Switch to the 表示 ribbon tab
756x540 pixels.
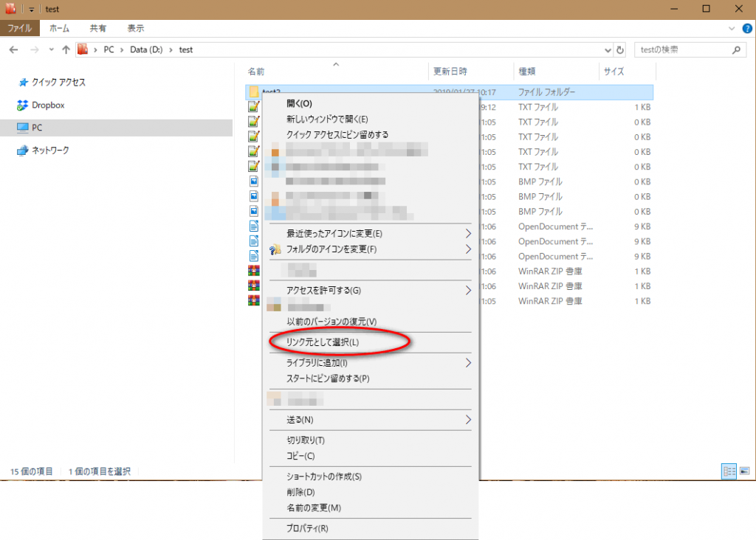tap(136, 28)
